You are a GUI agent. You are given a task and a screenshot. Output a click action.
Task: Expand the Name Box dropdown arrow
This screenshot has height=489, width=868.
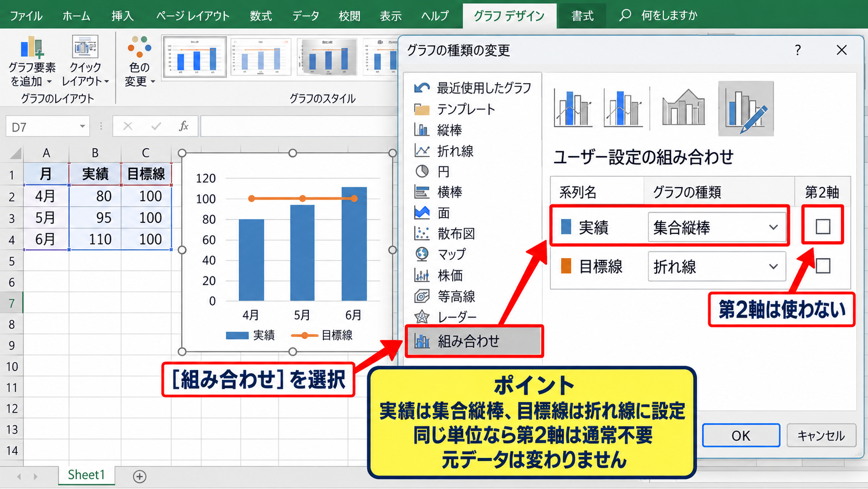click(x=82, y=126)
